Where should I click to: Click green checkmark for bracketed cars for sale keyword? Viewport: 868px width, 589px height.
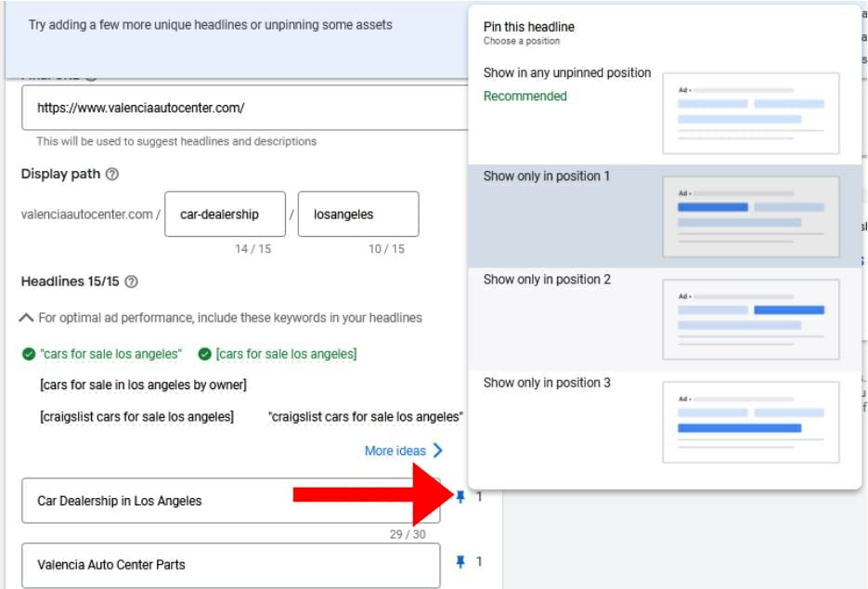(204, 354)
